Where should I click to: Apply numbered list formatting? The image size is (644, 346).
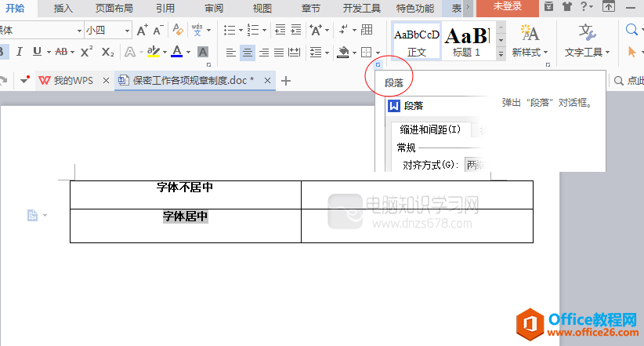coord(253,30)
